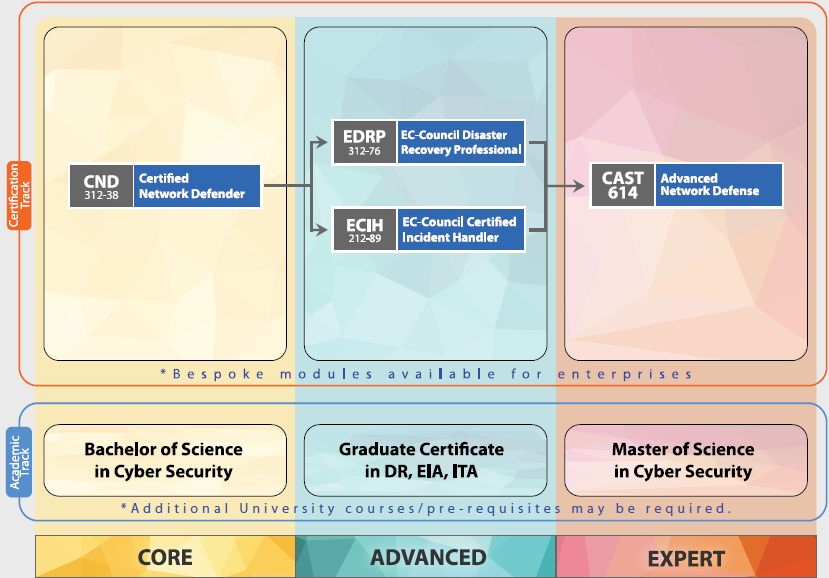Click the CND 312-38 code badge
The width and height of the screenshot is (829, 578).
tap(101, 186)
